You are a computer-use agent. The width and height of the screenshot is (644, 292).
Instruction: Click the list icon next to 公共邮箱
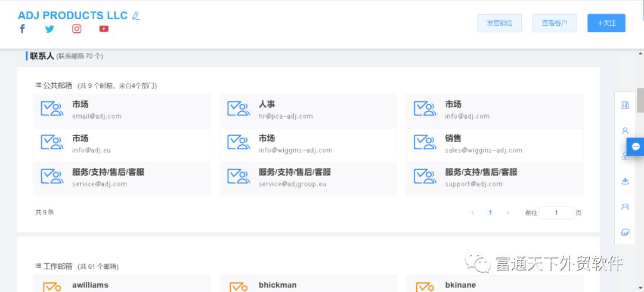click(x=38, y=85)
